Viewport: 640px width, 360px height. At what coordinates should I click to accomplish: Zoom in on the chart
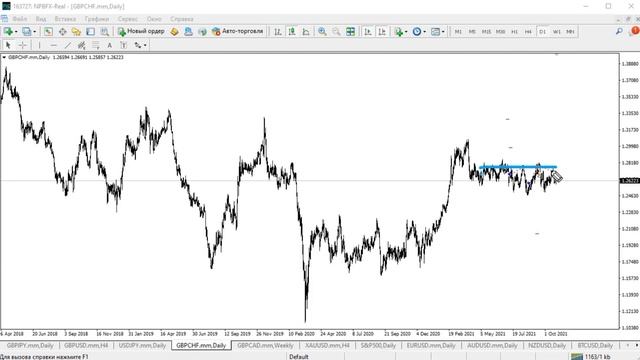(x=322, y=31)
